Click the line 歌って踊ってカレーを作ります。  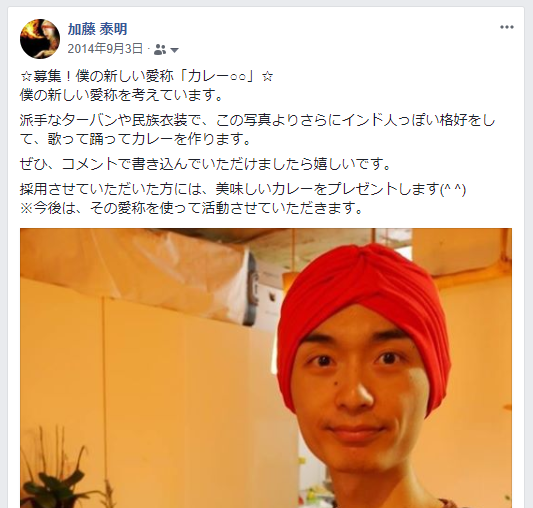[x=149, y=139]
